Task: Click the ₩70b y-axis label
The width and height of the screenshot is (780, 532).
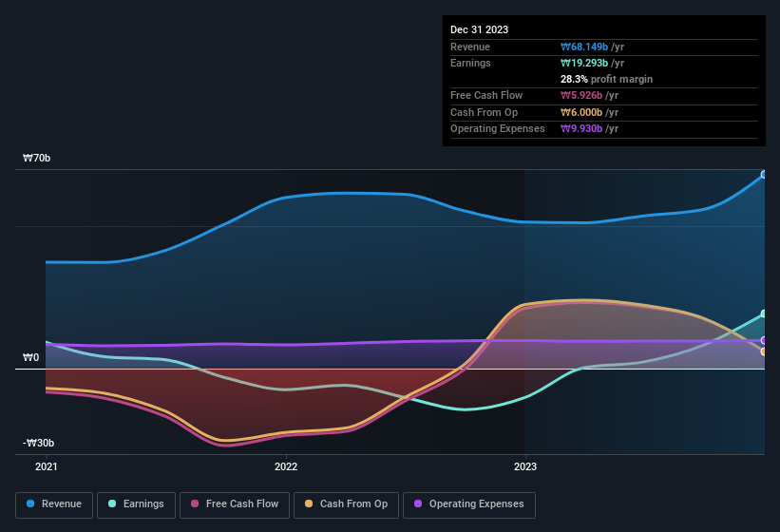Action: (x=36, y=158)
